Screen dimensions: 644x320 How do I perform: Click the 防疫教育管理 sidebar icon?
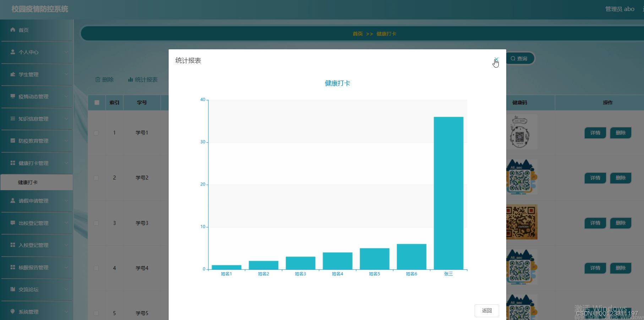coord(13,140)
